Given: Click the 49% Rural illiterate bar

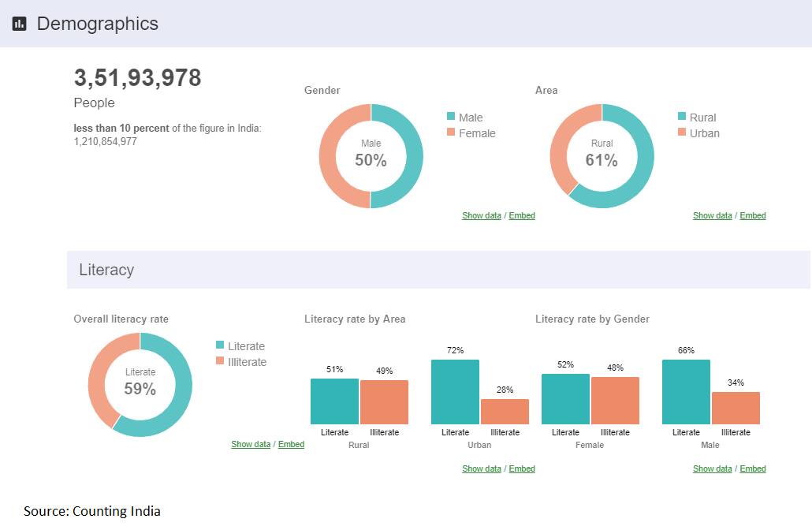Looking at the screenshot, I should pos(384,402).
